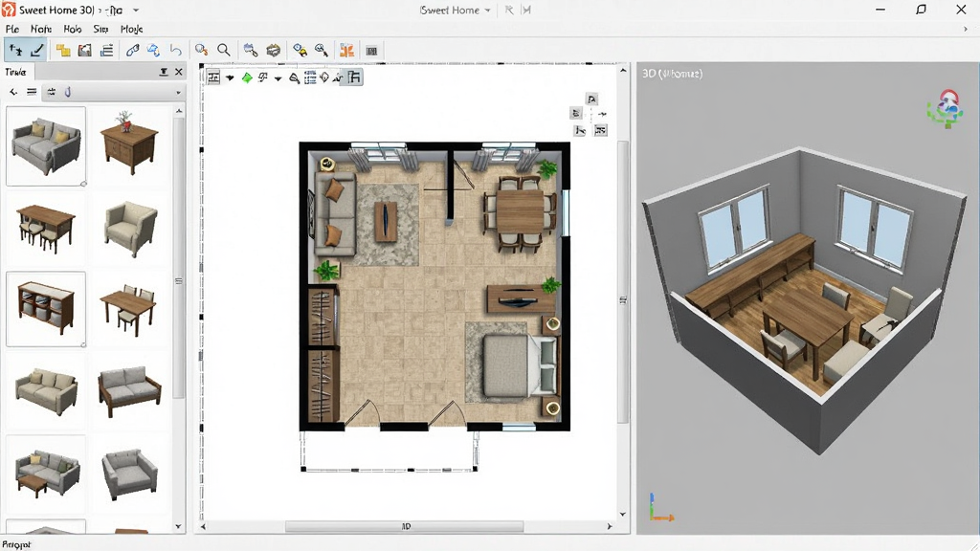980x551 pixels.
Task: Click the plan vertical scrollbar down arrow
Action: pyautogui.click(x=622, y=514)
